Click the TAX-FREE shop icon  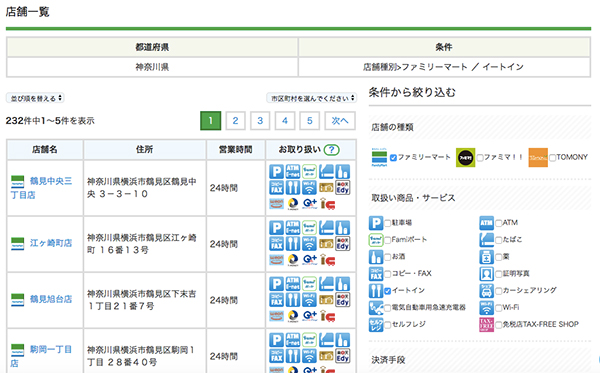coord(486,324)
